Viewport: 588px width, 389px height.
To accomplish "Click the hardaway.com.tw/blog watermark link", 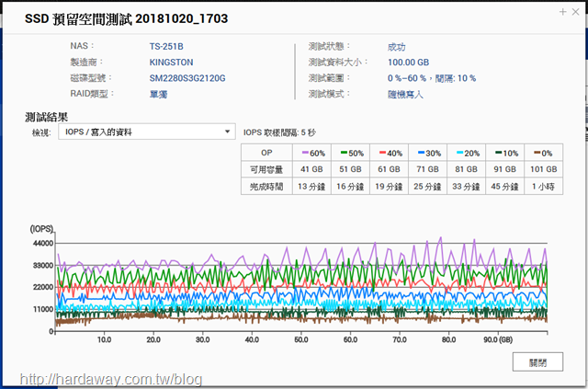I will [x=111, y=379].
